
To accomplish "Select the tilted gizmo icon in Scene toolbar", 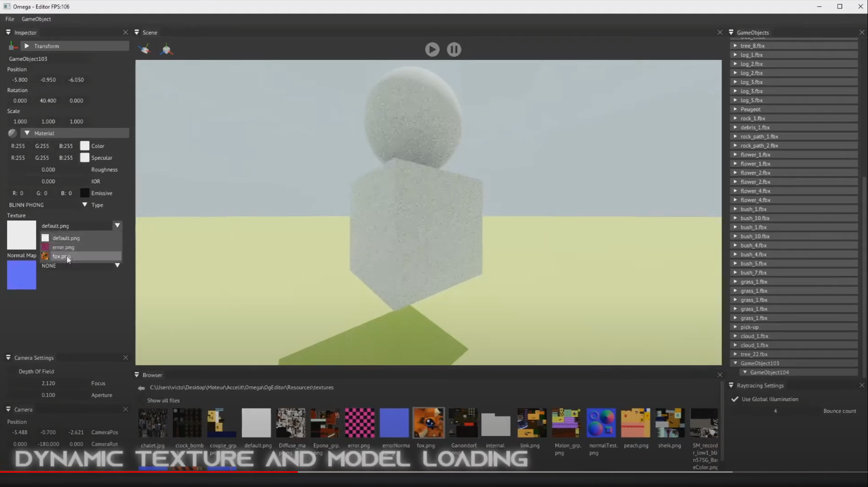I will click(x=144, y=49).
